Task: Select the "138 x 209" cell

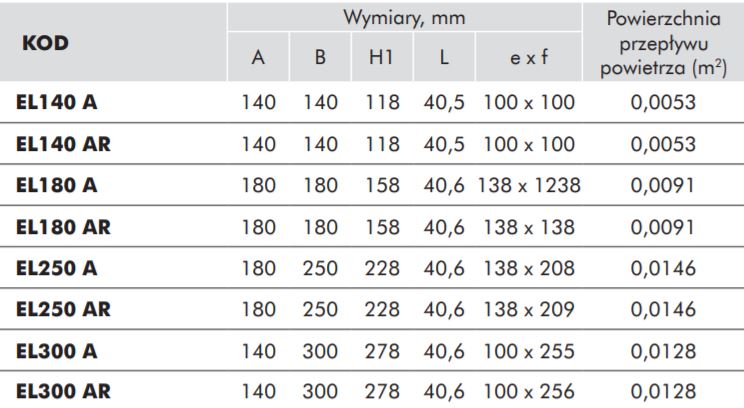Action: point(529,309)
